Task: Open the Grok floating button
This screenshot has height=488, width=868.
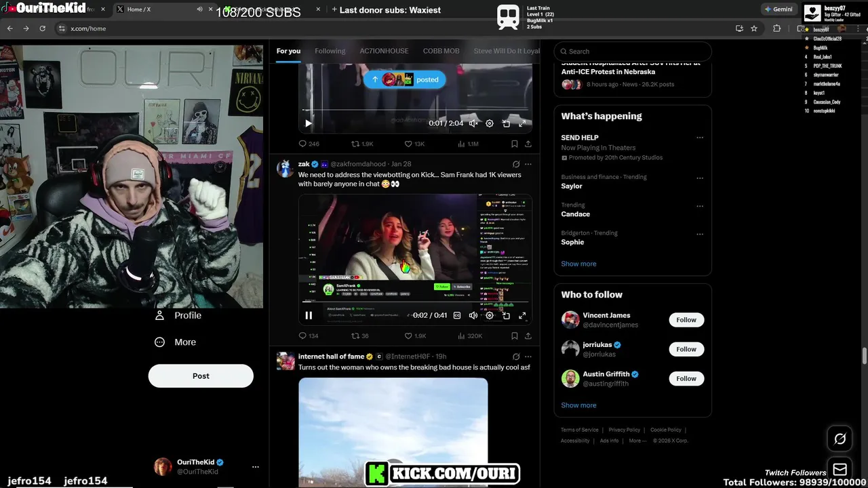Action: click(x=840, y=439)
